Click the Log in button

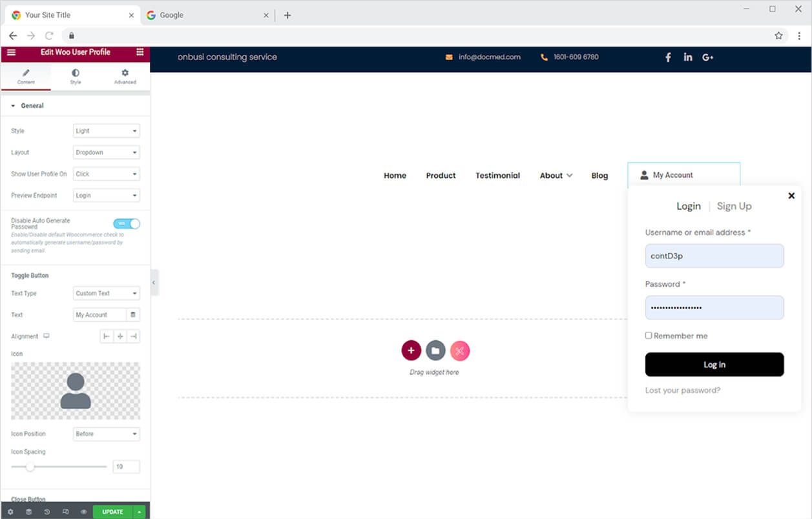pos(714,365)
